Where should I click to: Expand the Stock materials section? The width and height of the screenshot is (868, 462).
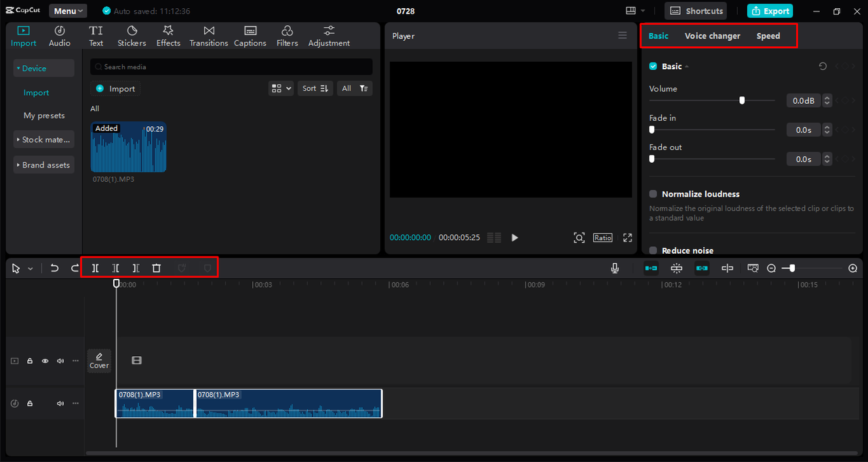pyautogui.click(x=44, y=140)
